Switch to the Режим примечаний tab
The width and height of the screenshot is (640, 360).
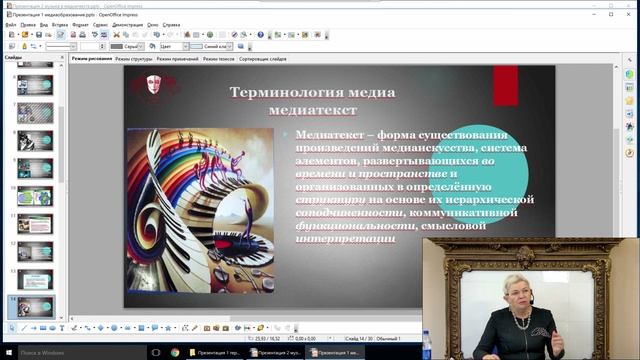[x=177, y=59]
